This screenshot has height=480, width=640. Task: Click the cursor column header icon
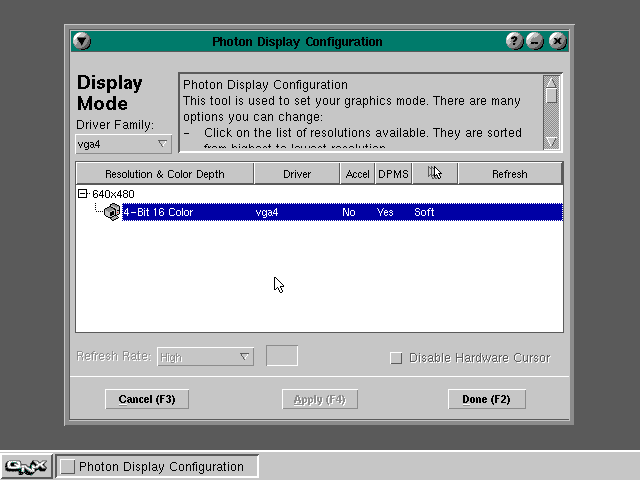434,174
